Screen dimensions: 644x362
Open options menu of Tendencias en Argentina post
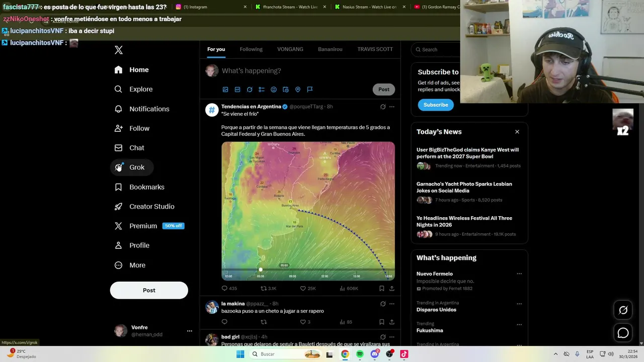pos(392,107)
